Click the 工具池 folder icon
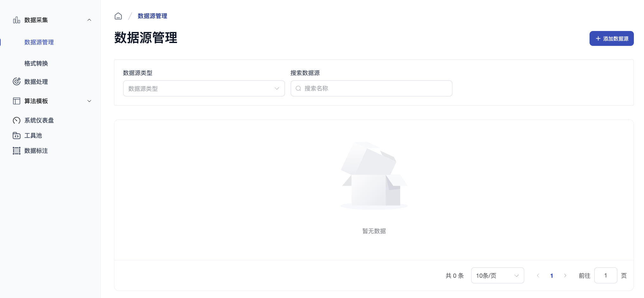 (16, 135)
